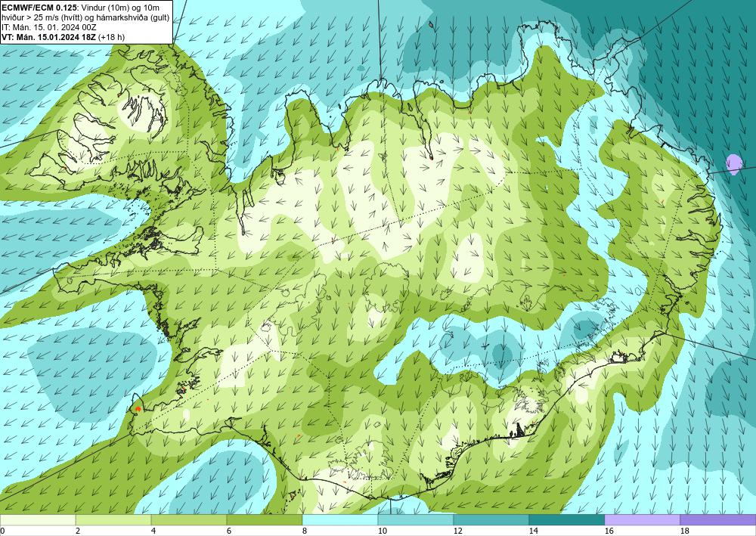
Task: Click the 12–14 m/s teal legend swatch
Action: coord(491,520)
